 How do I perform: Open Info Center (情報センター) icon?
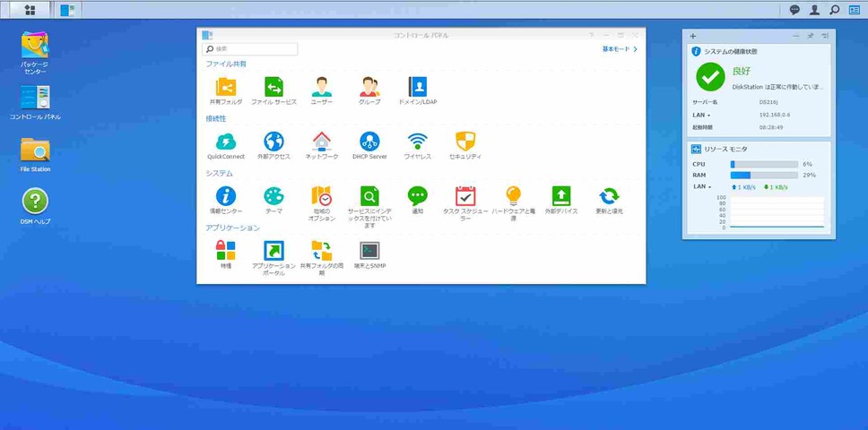tap(225, 195)
